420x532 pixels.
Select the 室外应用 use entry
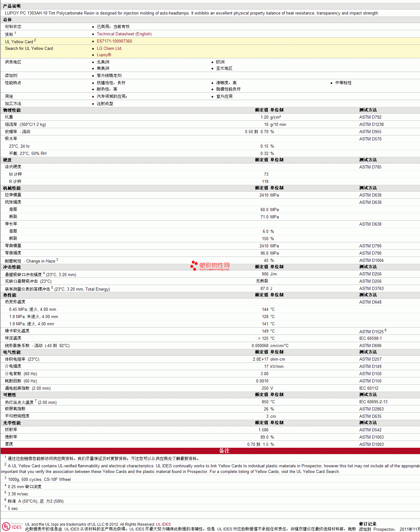tap(224, 96)
